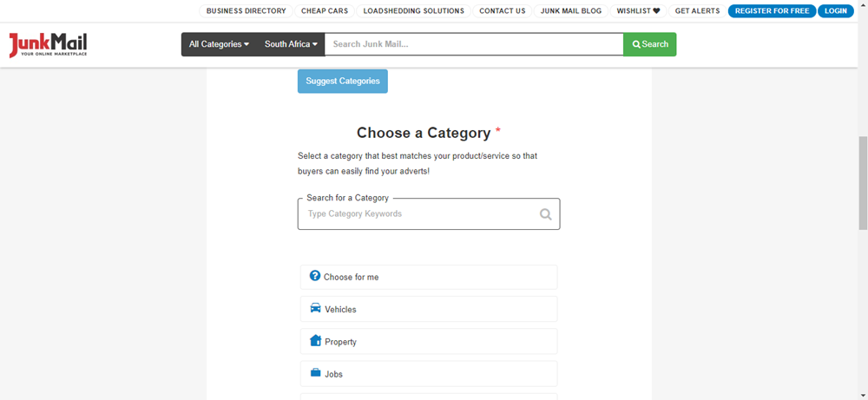The width and height of the screenshot is (868, 400).
Task: Click the Suggest Categories button
Action: pyautogui.click(x=342, y=81)
